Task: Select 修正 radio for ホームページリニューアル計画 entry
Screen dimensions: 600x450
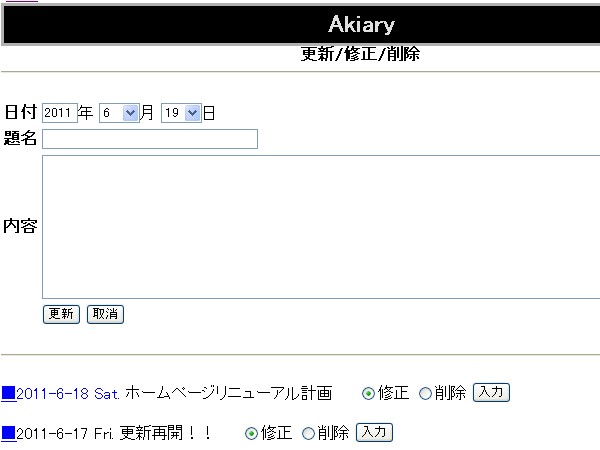Action: (x=368, y=393)
